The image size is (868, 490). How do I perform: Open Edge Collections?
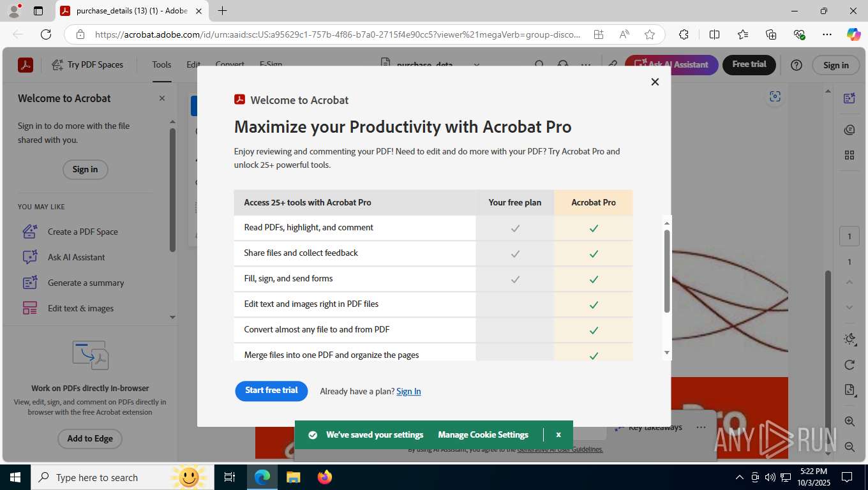(771, 34)
